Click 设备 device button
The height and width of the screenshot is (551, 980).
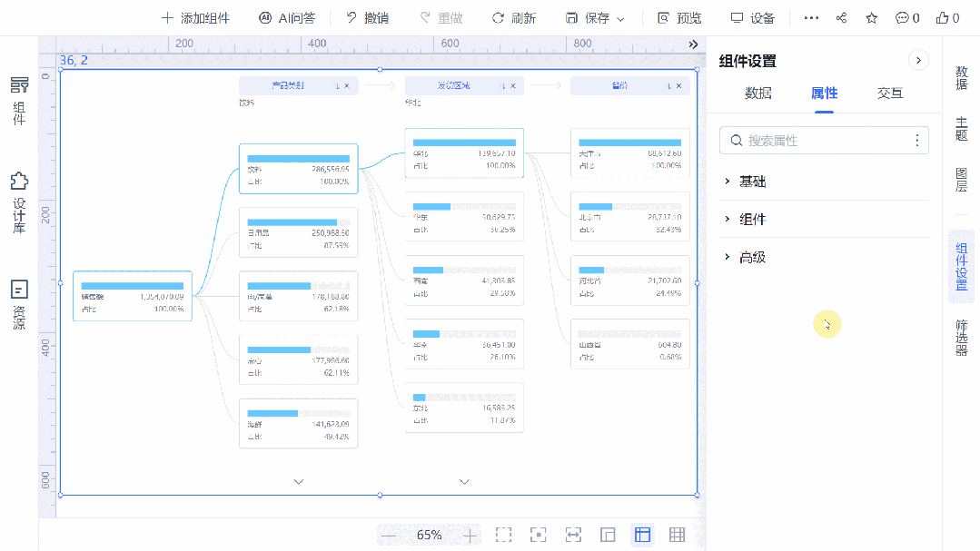tap(753, 18)
